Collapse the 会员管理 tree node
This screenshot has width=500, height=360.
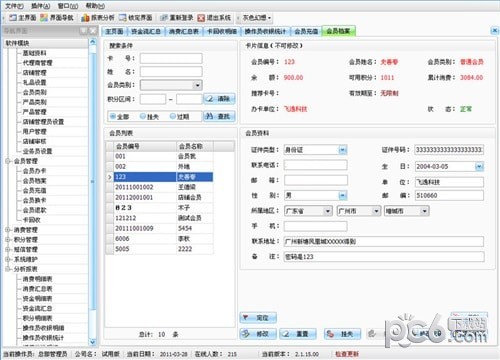click(8, 161)
